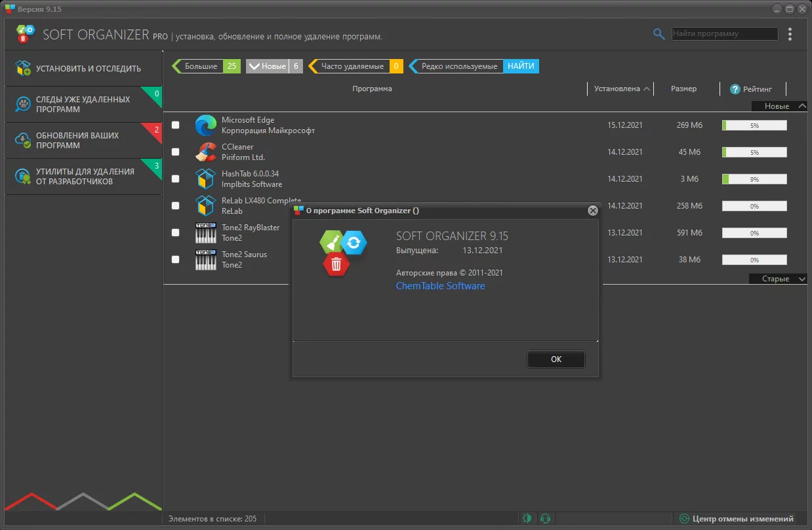
Task: Tick the Tone2 RayBlaster checkbox
Action: click(x=175, y=232)
